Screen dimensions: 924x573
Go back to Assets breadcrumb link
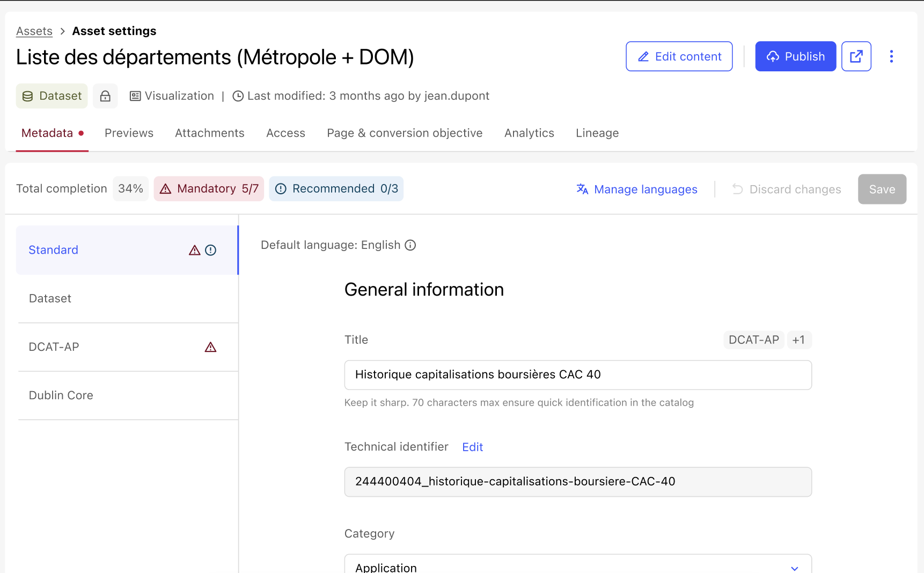click(34, 31)
